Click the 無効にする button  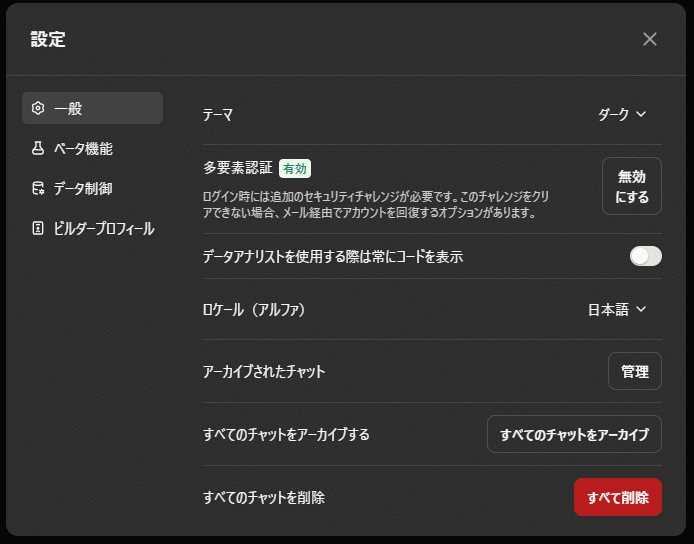(x=632, y=186)
